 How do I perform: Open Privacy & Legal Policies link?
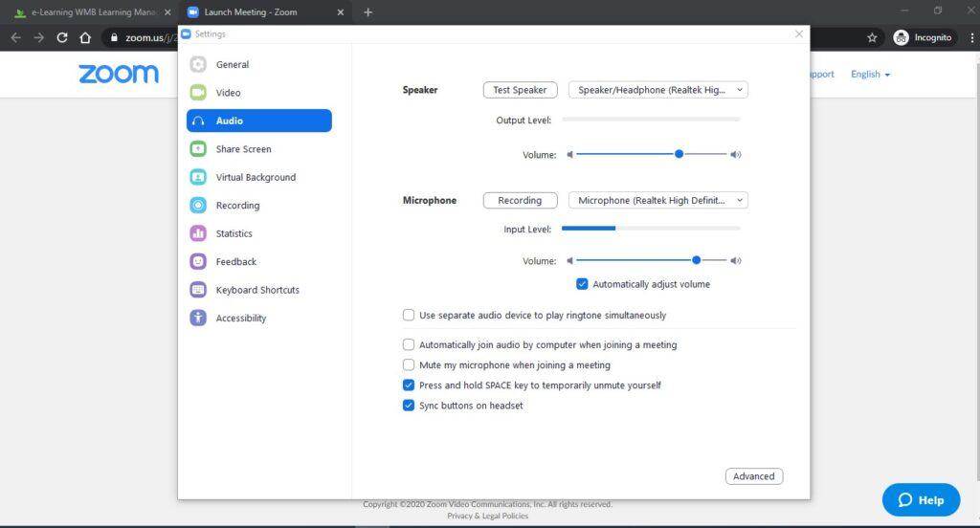coord(487,517)
